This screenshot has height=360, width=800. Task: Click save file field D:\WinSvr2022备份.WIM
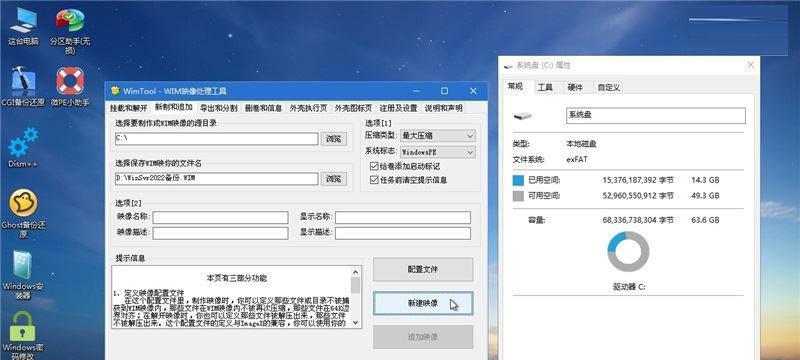[x=216, y=178]
